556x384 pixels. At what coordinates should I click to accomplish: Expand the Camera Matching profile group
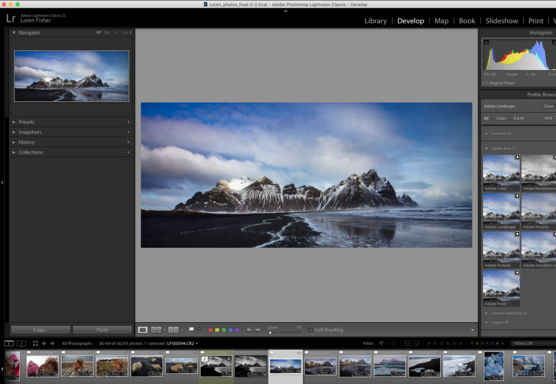click(x=486, y=313)
